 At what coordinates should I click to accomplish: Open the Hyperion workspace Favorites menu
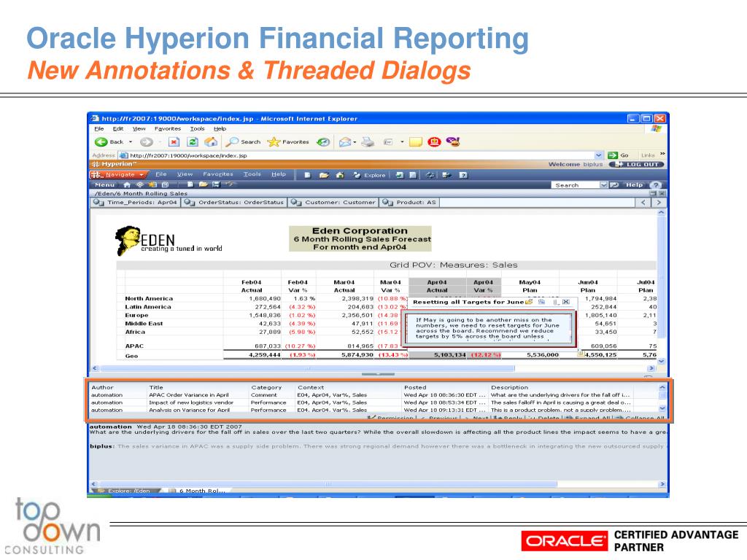tap(217, 174)
